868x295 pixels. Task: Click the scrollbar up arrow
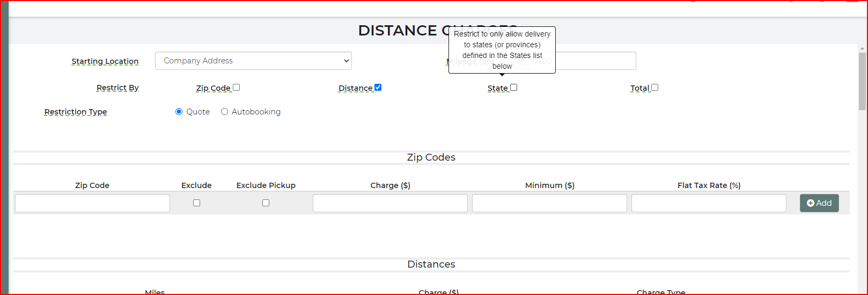click(x=862, y=48)
